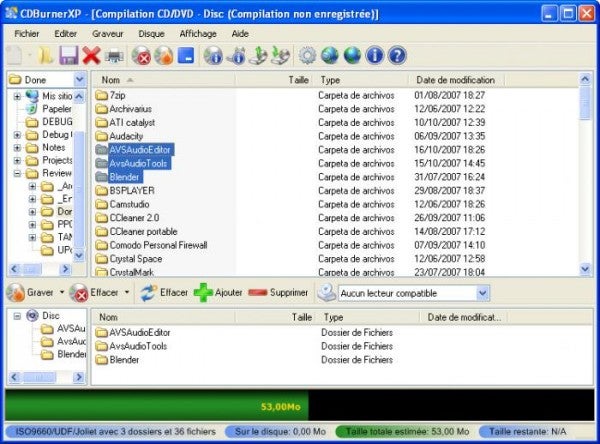Click the Taille totale estimée status entry

(406, 432)
